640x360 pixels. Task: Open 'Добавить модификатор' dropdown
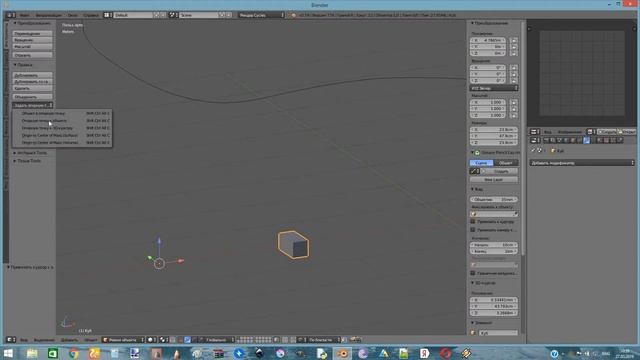tap(582, 163)
